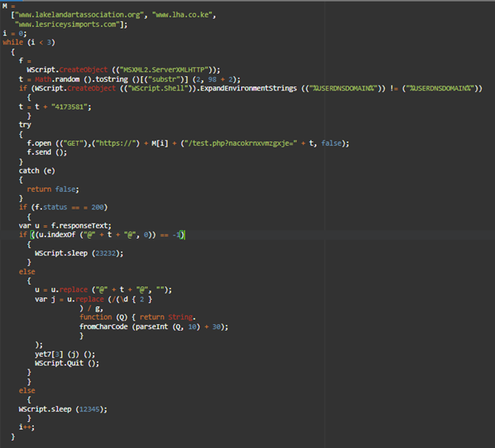Click the "/test.php?nacokrnxvmzgxje=" string
Screen dimensions: 495x448
[241, 144]
